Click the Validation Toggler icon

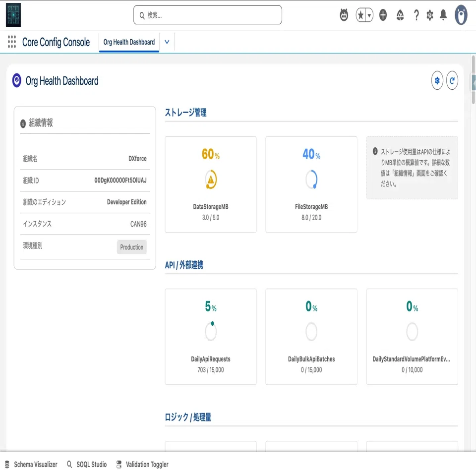[x=119, y=465]
